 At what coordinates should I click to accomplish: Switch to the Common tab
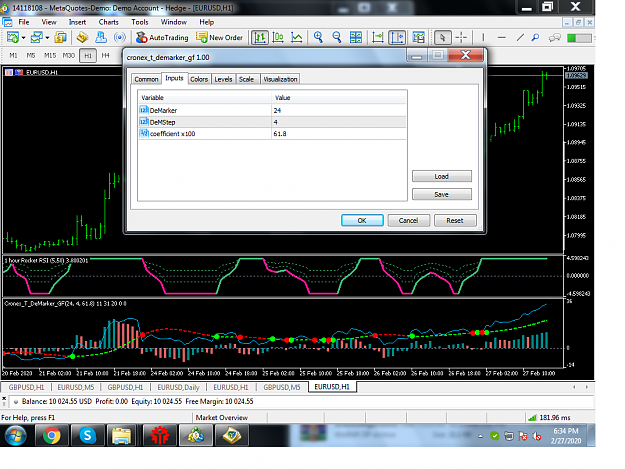(x=146, y=79)
